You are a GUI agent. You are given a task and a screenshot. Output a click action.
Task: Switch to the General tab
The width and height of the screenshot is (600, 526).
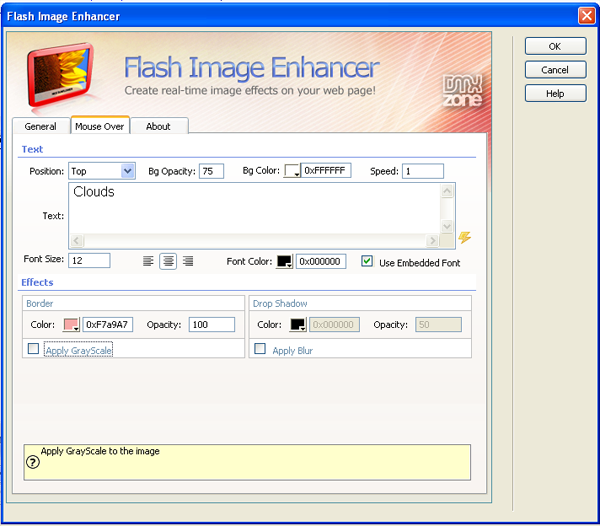(x=41, y=126)
